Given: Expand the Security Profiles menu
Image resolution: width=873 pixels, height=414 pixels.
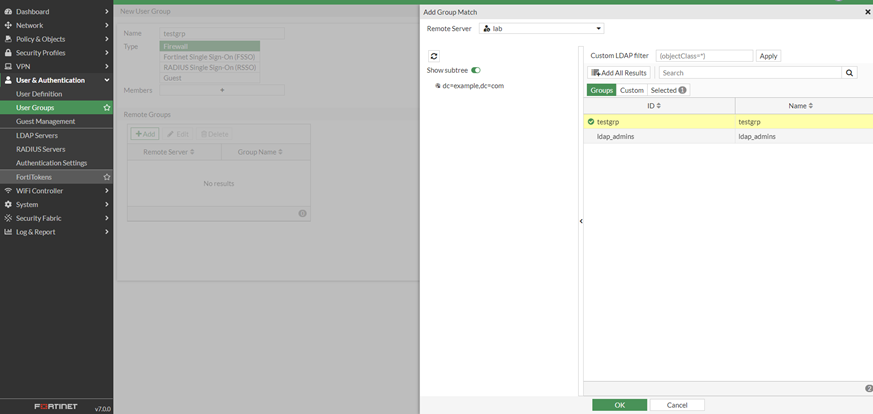Looking at the screenshot, I should click(x=106, y=53).
